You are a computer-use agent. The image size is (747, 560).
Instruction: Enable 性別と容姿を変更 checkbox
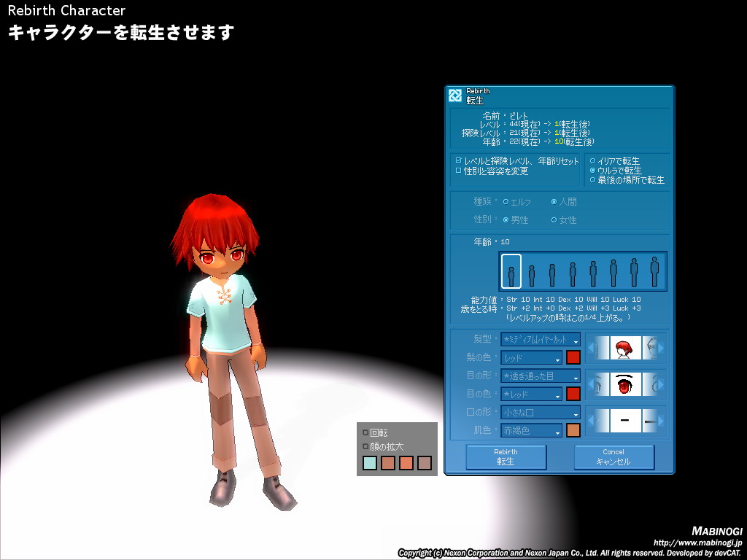point(458,171)
